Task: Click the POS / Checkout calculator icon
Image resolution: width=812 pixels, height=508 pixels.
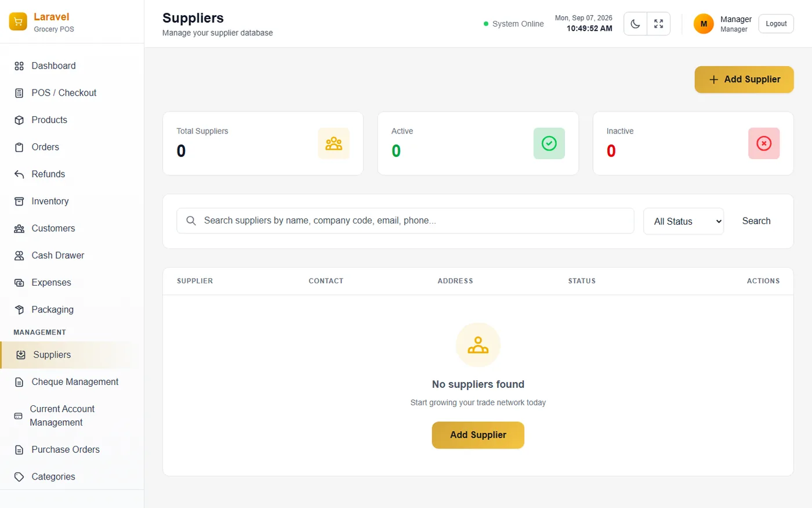Action: pos(19,93)
